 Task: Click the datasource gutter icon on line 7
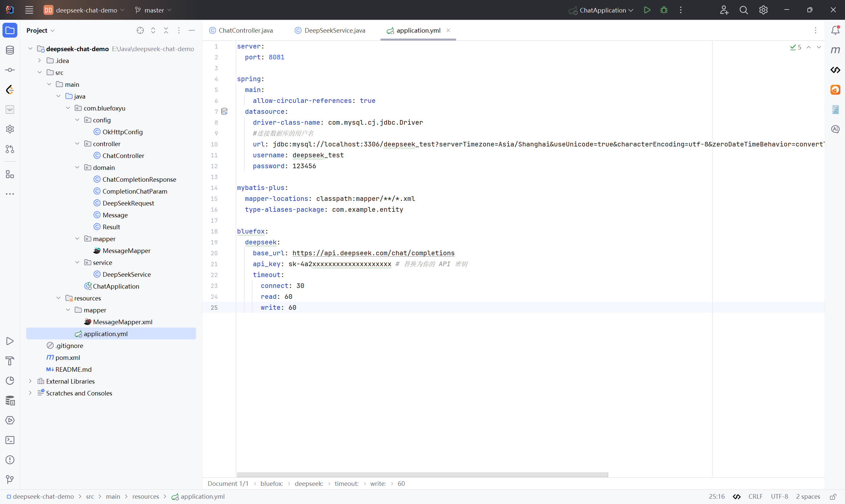(x=224, y=111)
